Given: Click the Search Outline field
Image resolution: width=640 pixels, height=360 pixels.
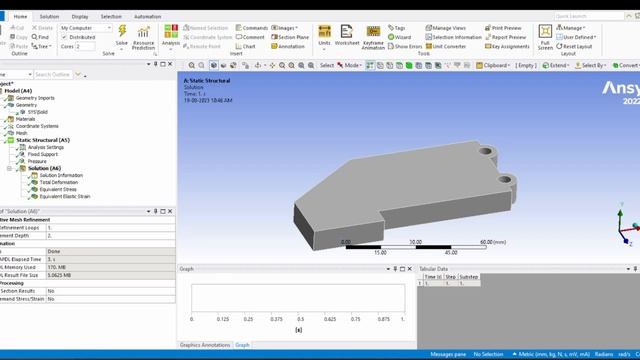Looking at the screenshot, I should pos(52,75).
